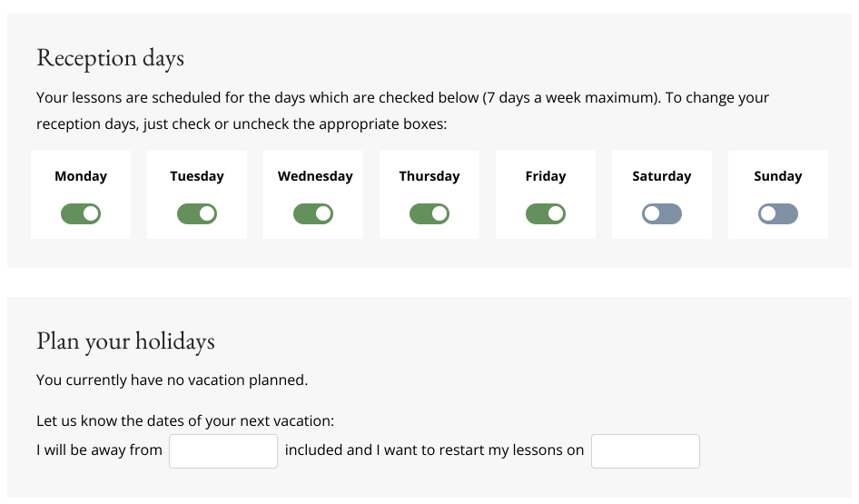859x504 pixels.
Task: Focus the restart my lessons date field
Action: pyautogui.click(x=646, y=451)
